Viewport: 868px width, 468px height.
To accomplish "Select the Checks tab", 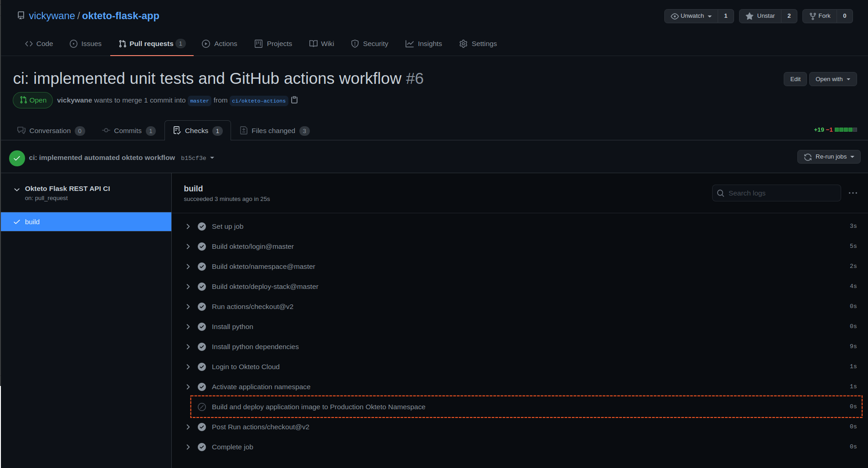I will tap(198, 131).
